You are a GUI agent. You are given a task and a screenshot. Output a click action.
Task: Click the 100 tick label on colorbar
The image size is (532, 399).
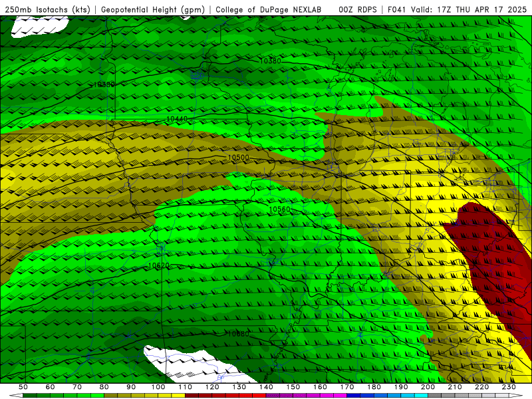pyautogui.click(x=158, y=387)
